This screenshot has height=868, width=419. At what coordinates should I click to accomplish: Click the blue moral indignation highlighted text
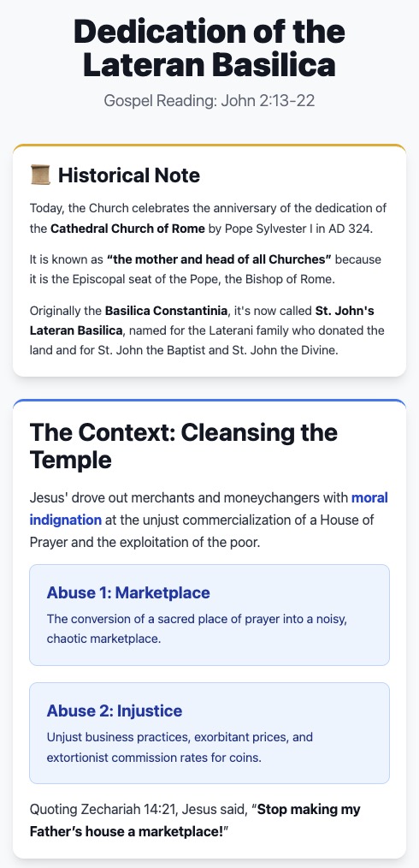click(x=209, y=508)
